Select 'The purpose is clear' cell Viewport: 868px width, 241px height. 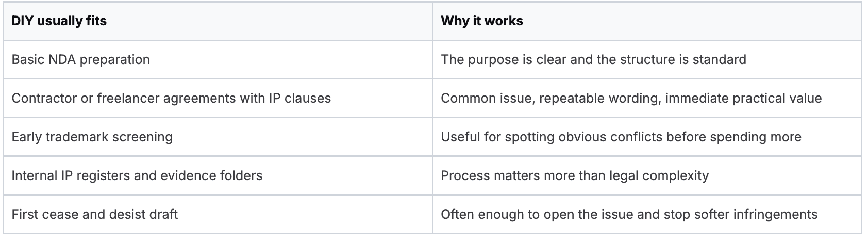point(647,59)
